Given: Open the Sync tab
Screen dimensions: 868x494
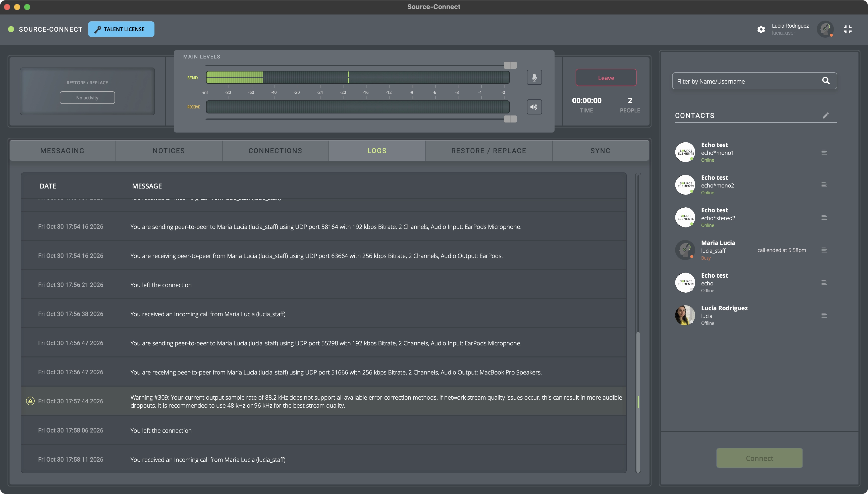Looking at the screenshot, I should point(600,151).
